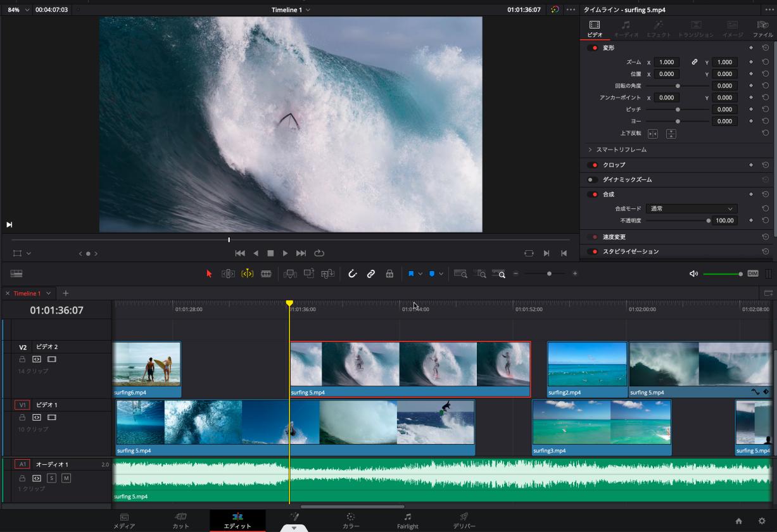Open project settings gear icon

[x=762, y=521]
